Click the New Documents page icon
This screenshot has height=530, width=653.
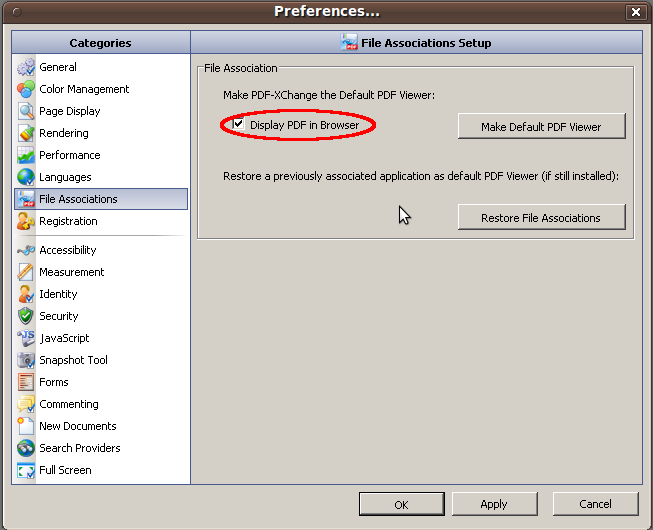(x=26, y=426)
